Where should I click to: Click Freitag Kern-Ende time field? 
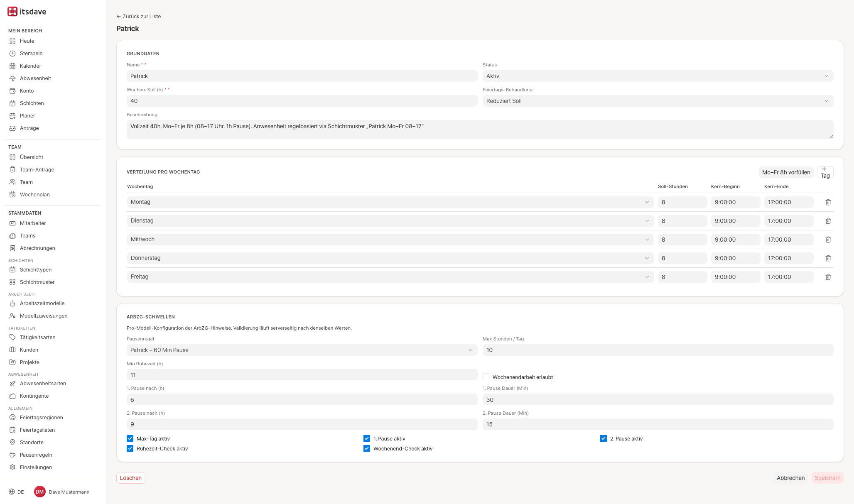789,277
